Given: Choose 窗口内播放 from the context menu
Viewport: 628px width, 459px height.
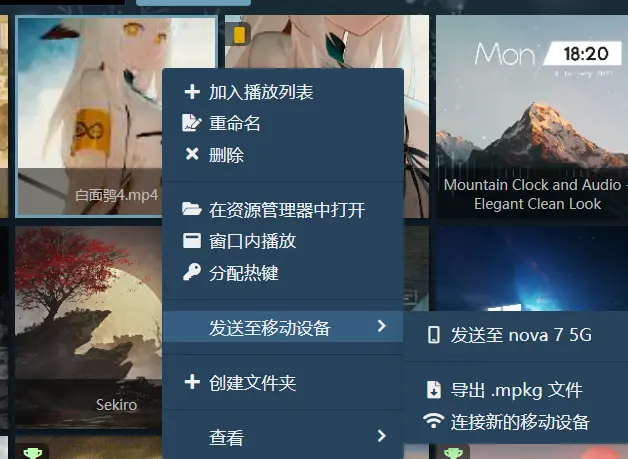Looking at the screenshot, I should [283, 241].
